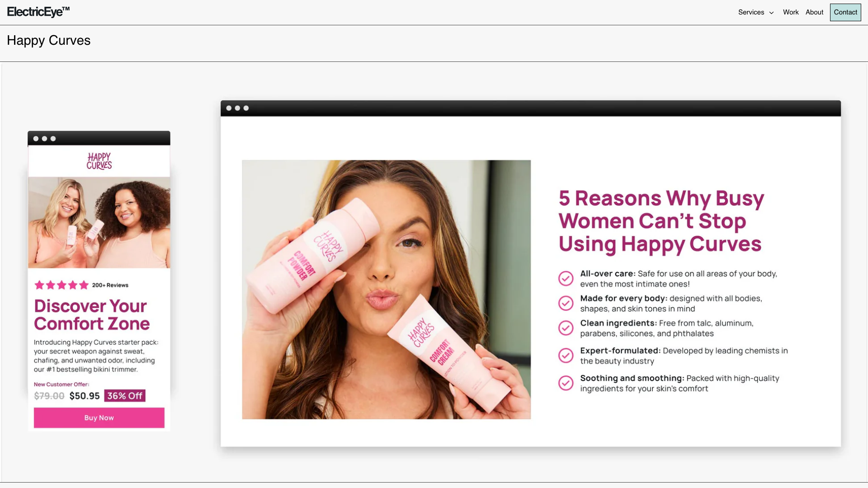Click the checkmark icon beside Made for every body

tap(566, 303)
